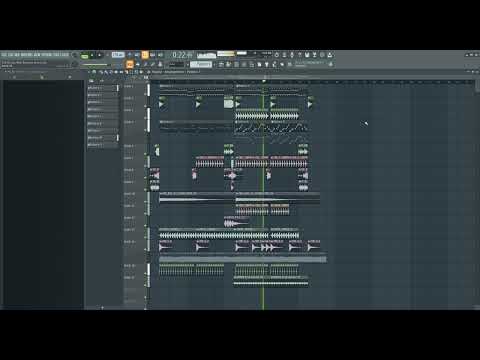Click the master volume knob
Image resolution: width=480 pixels, height=360 pixels.
pos(75,55)
